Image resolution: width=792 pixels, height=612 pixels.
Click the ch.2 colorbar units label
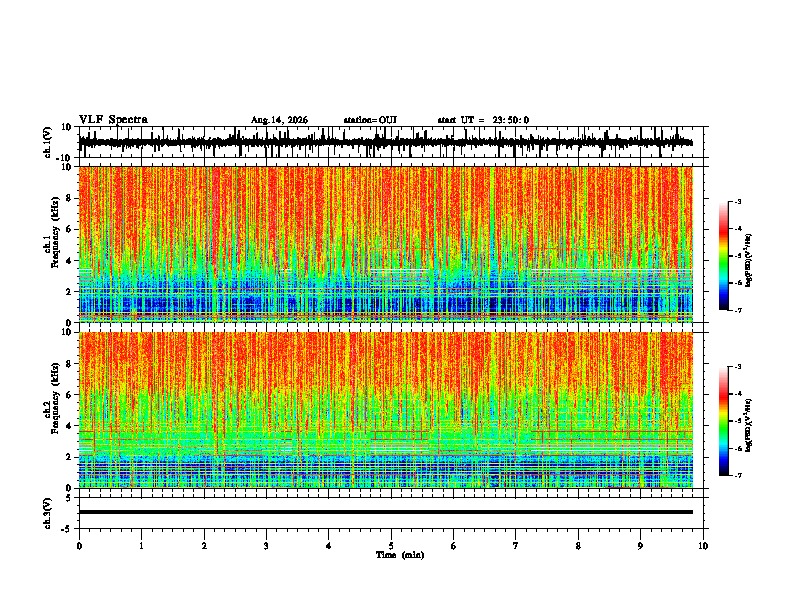[x=748, y=426]
